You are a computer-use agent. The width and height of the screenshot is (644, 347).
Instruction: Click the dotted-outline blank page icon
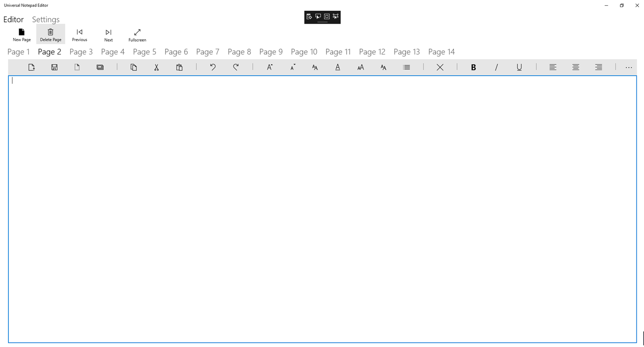click(77, 67)
